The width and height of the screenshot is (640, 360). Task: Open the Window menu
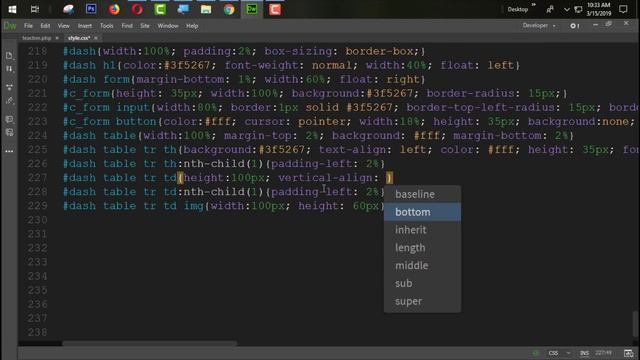168,26
